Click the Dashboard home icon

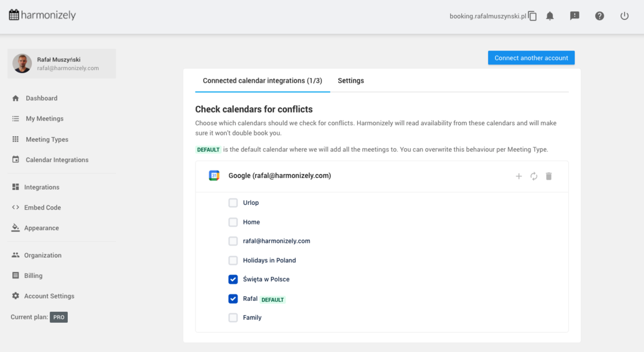coord(16,98)
